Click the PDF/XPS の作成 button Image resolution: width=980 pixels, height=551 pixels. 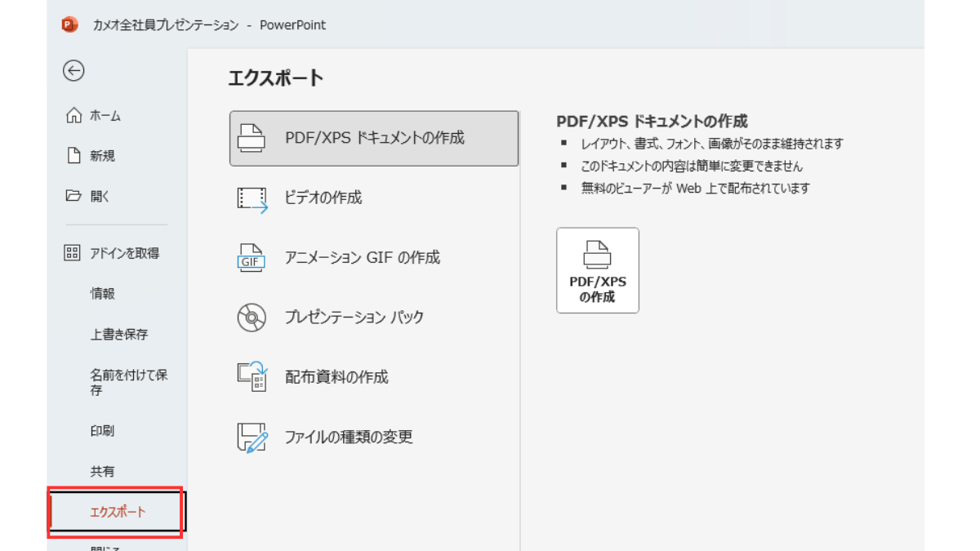tap(598, 270)
